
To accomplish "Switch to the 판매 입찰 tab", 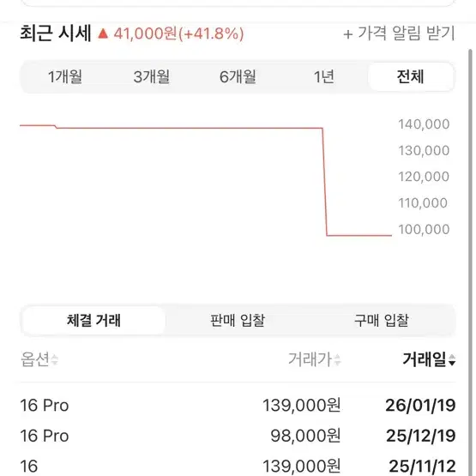I will pyautogui.click(x=238, y=321).
